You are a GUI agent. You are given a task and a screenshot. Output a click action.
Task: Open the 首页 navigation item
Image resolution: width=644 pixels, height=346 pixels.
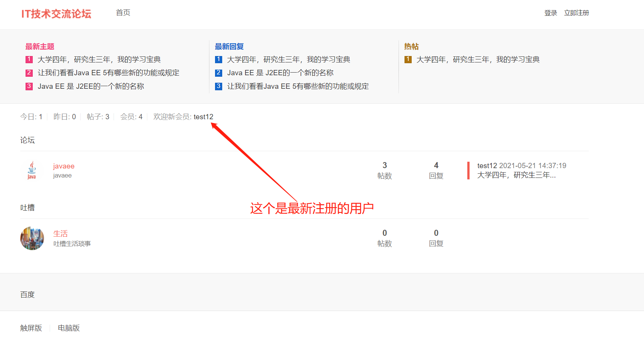click(123, 13)
